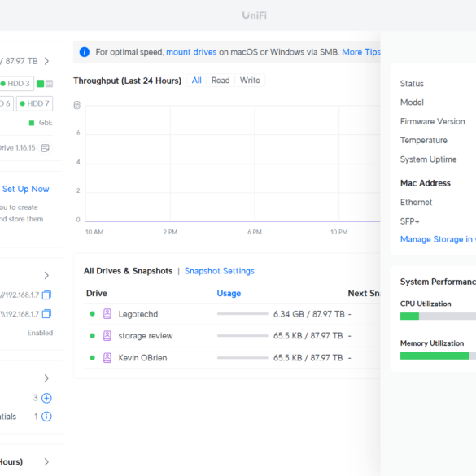Viewport: 476px width, 476px height.
Task: Open the mount drives link
Action: click(x=191, y=52)
